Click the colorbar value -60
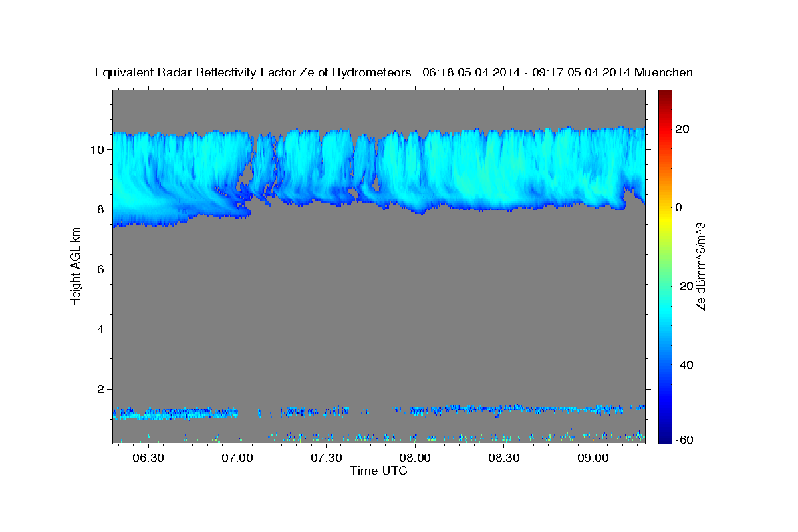798x532 pixels. click(684, 439)
